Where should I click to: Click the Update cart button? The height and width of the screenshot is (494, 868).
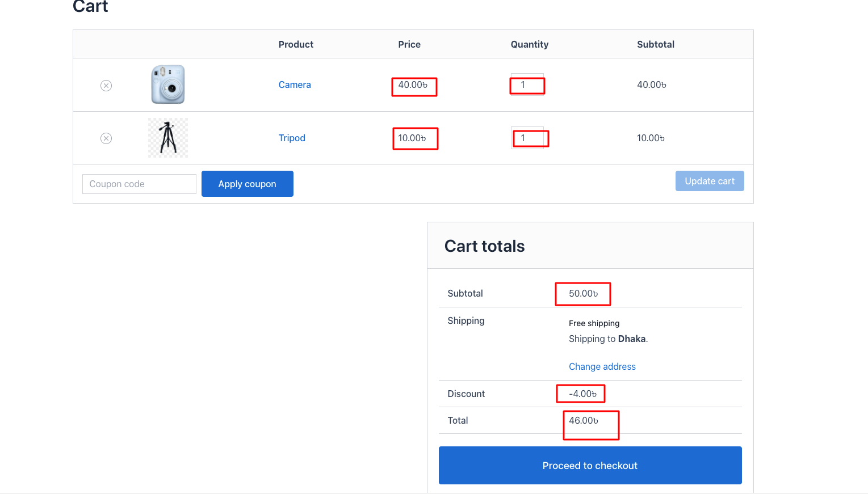click(x=710, y=181)
